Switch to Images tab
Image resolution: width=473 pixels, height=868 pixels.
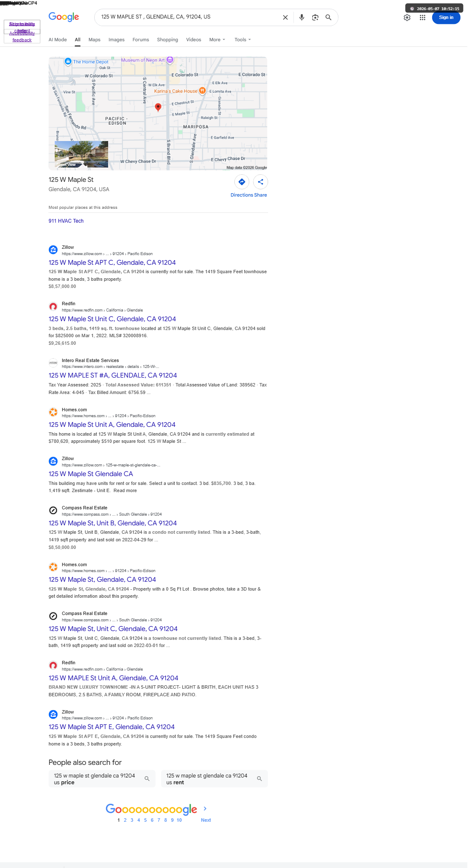click(x=117, y=40)
